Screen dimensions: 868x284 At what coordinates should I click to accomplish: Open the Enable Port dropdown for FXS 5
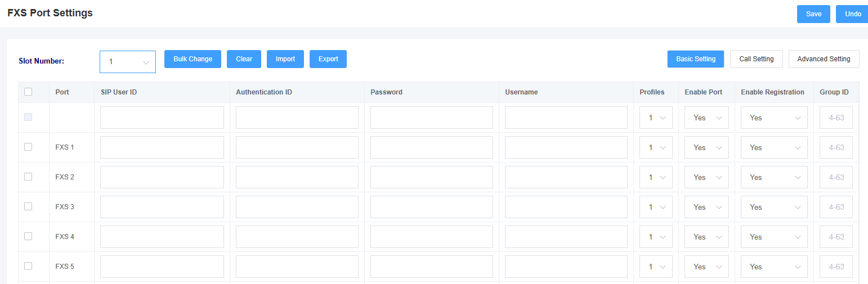click(x=706, y=267)
